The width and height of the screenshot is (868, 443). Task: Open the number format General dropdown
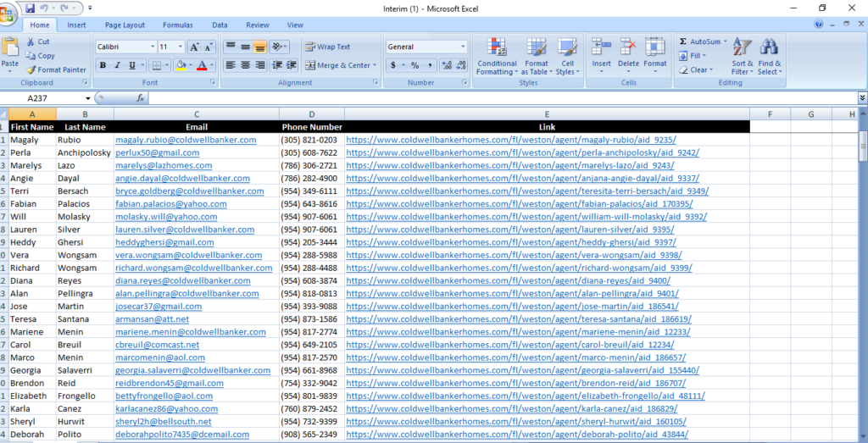pos(464,47)
